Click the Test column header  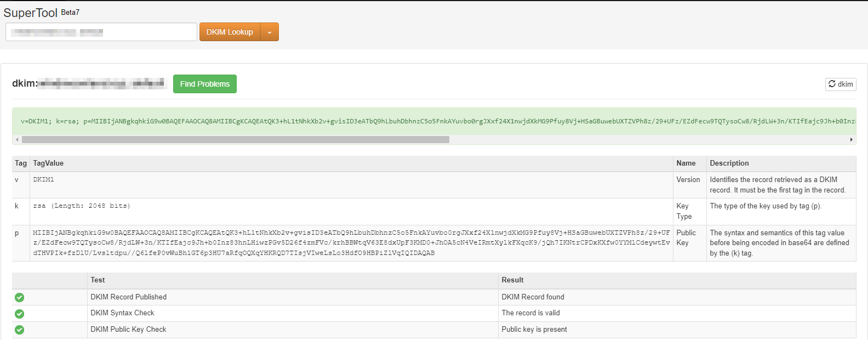(98, 280)
